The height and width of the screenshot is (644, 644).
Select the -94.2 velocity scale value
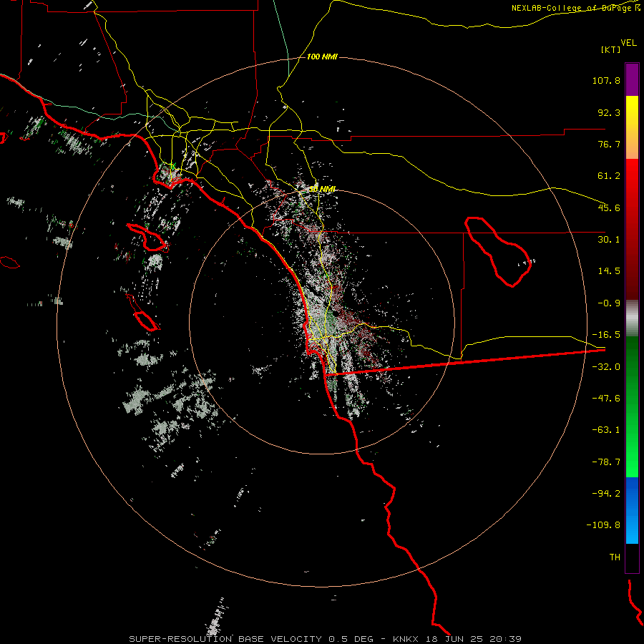[x=606, y=494]
